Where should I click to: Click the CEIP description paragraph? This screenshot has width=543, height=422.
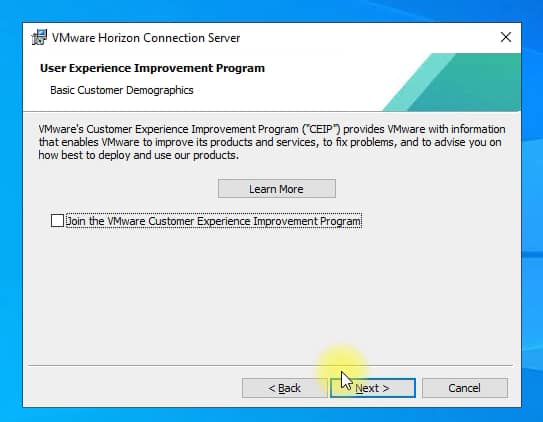tap(272, 142)
